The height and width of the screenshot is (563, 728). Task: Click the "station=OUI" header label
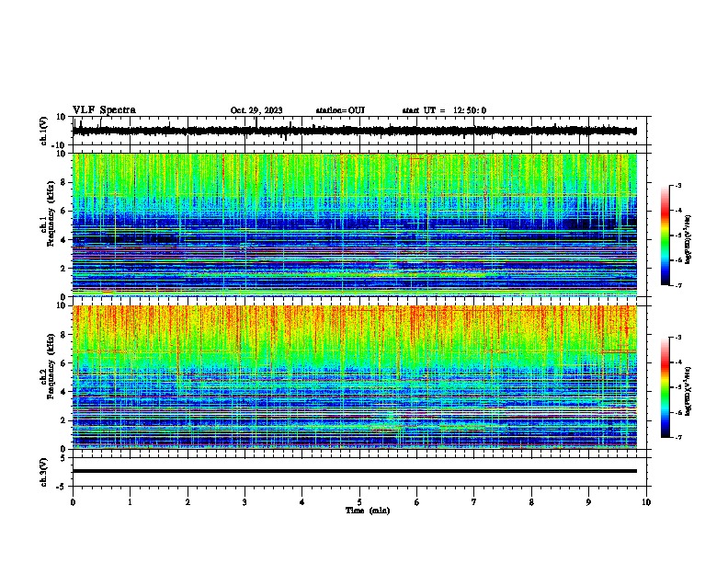pos(340,110)
